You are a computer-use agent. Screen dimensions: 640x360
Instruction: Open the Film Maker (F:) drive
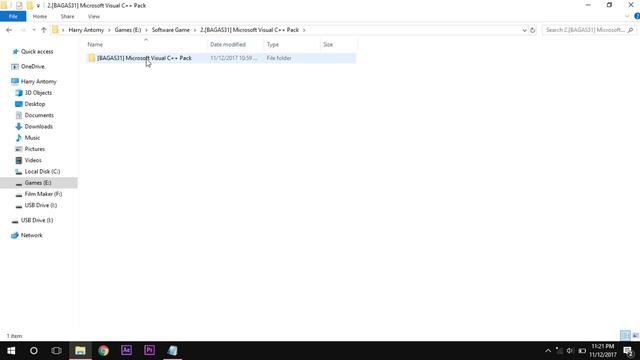43,194
